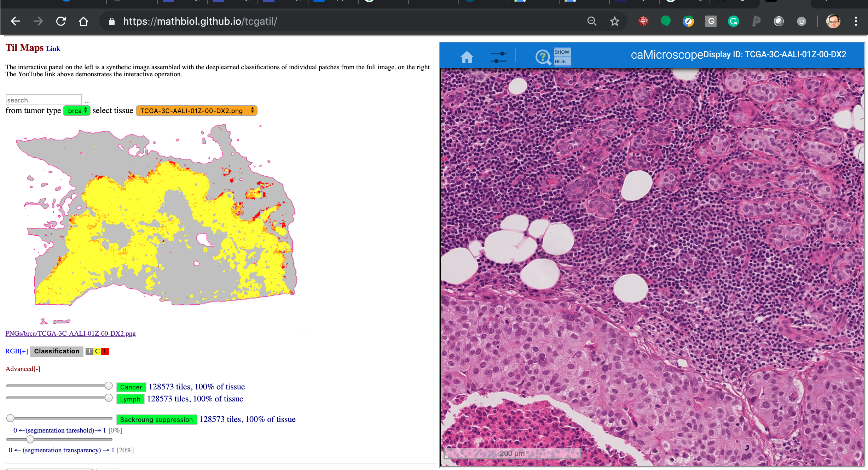Viewport: 868px width, 470px height.
Task: Open the caMicroscope sliders settings icon
Action: (498, 57)
